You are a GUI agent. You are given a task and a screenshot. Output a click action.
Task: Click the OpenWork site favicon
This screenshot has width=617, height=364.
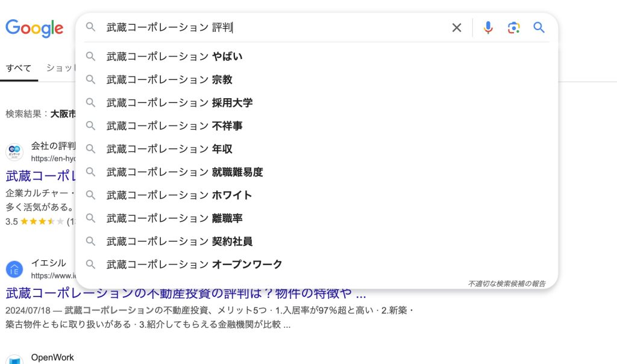14,359
